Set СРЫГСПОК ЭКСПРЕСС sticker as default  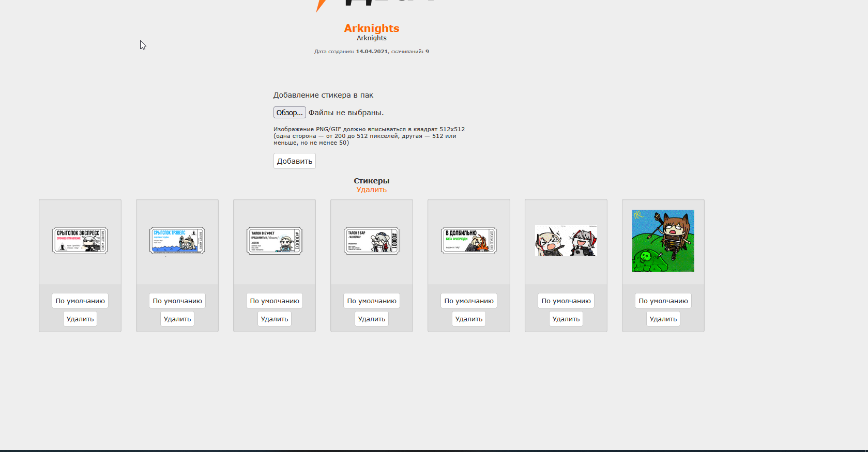coord(80,301)
